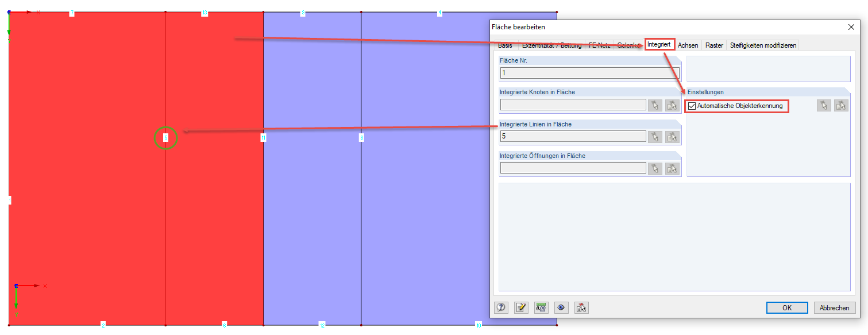Click the upper-left coordinate axis origin
The image size is (868, 335).
coord(9,12)
